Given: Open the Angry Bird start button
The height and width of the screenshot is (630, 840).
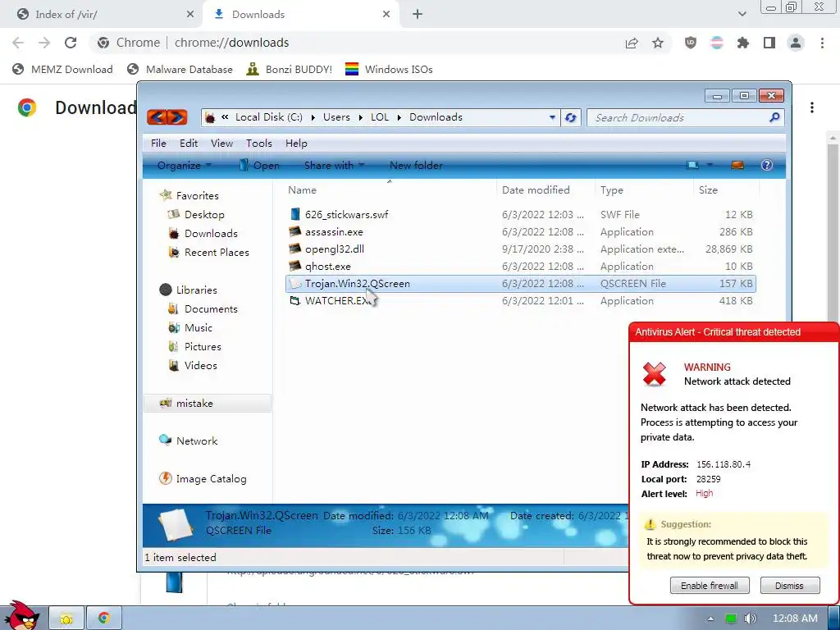Looking at the screenshot, I should tap(21, 616).
